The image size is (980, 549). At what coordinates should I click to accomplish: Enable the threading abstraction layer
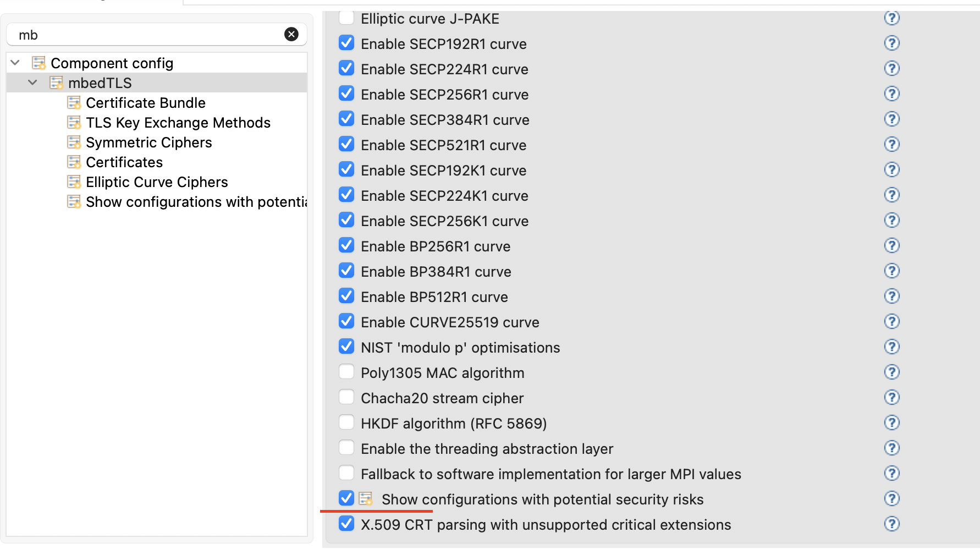[x=346, y=447]
